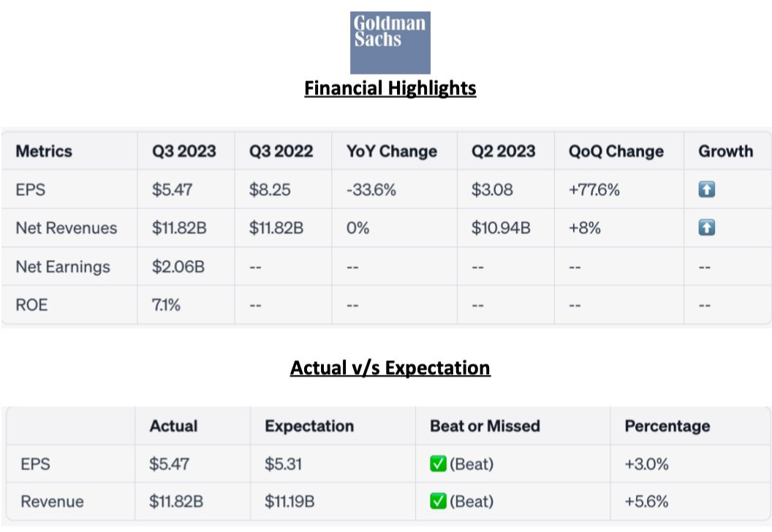This screenshot has width=772, height=532.
Task: Click the Goldman Sachs logo
Action: [390, 42]
